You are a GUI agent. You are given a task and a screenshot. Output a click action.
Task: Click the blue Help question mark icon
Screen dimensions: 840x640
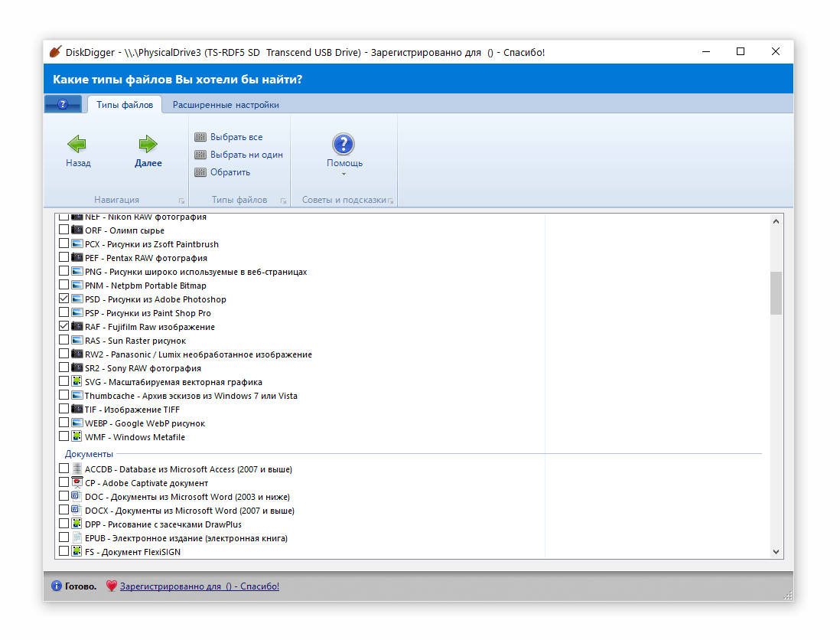[343, 144]
